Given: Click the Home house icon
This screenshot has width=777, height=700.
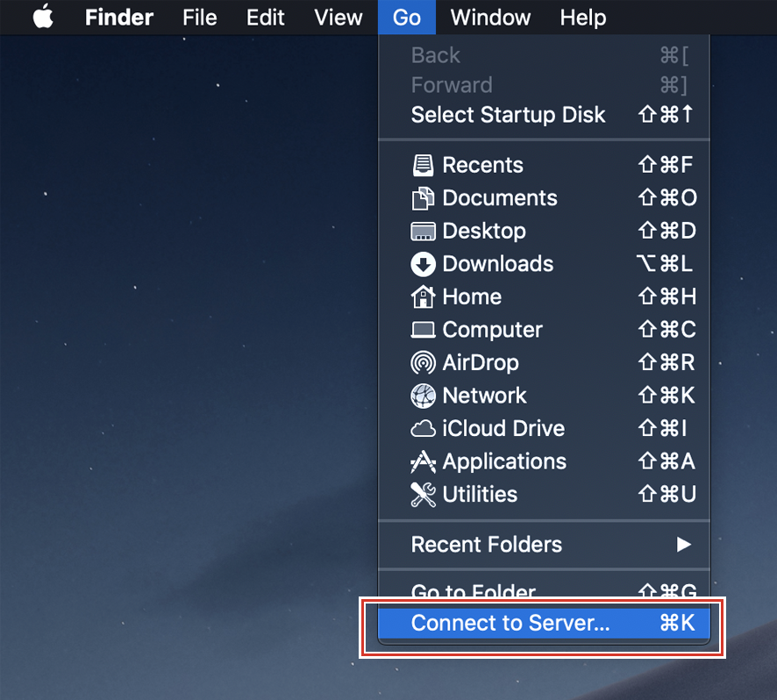Looking at the screenshot, I should (422, 296).
